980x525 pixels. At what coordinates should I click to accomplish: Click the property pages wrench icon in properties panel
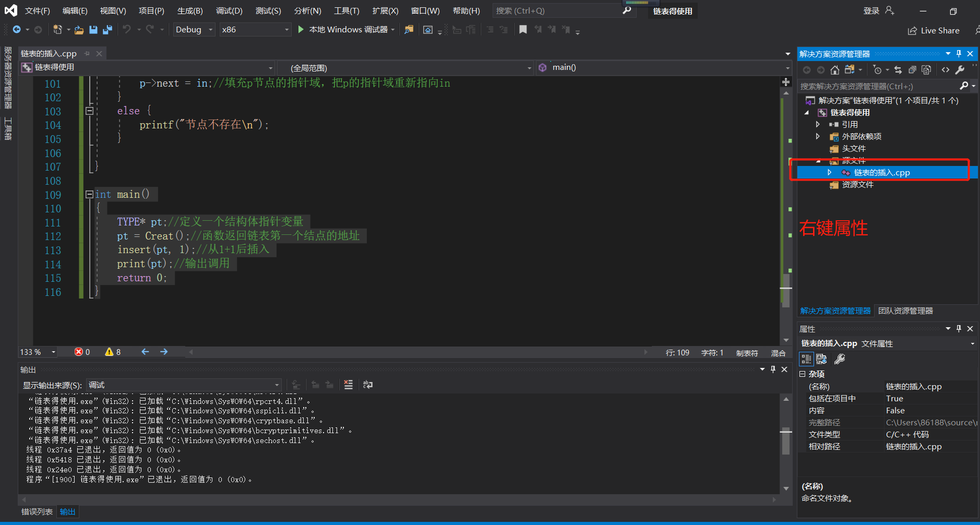840,359
